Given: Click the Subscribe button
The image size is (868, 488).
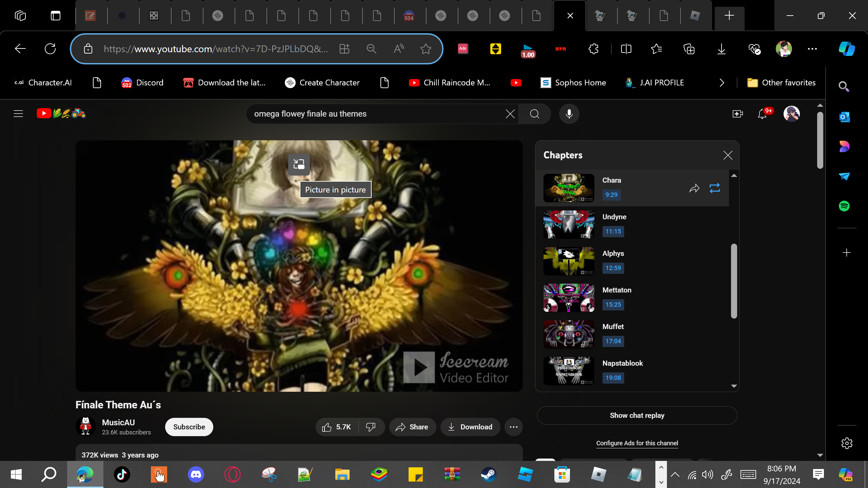Looking at the screenshot, I should pos(189,427).
